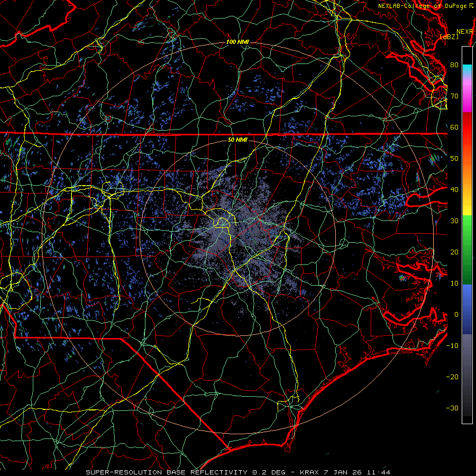Click the -10 value on the dBZ scale

[452, 346]
